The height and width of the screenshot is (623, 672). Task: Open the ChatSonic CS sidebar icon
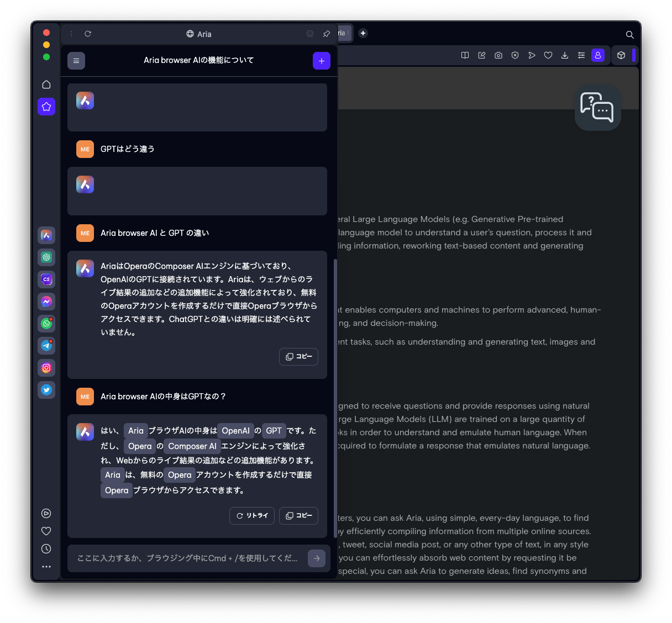coord(46,279)
